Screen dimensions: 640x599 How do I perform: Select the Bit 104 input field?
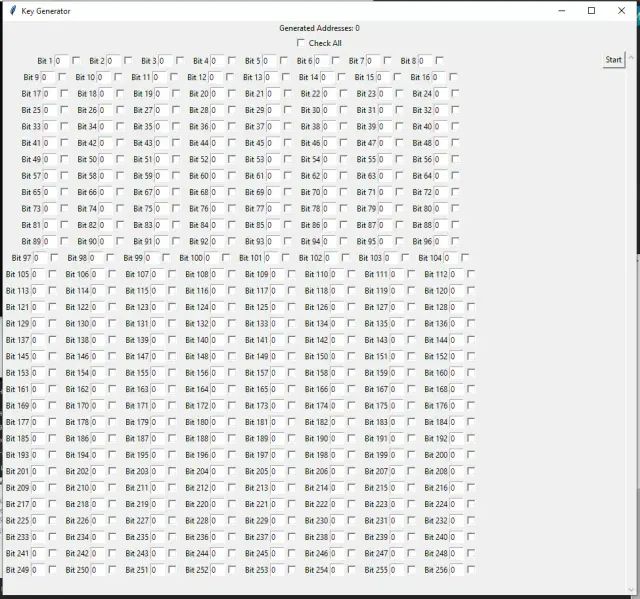tap(451, 258)
